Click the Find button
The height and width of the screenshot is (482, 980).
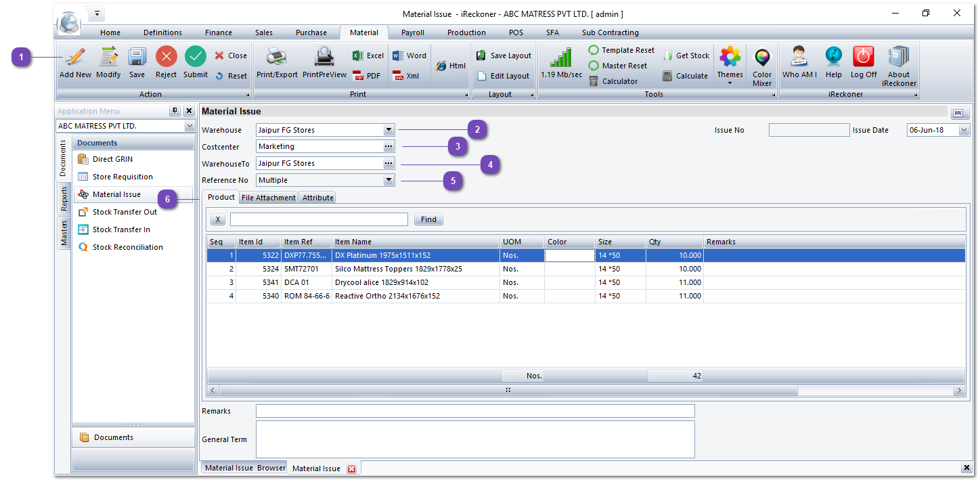click(428, 219)
